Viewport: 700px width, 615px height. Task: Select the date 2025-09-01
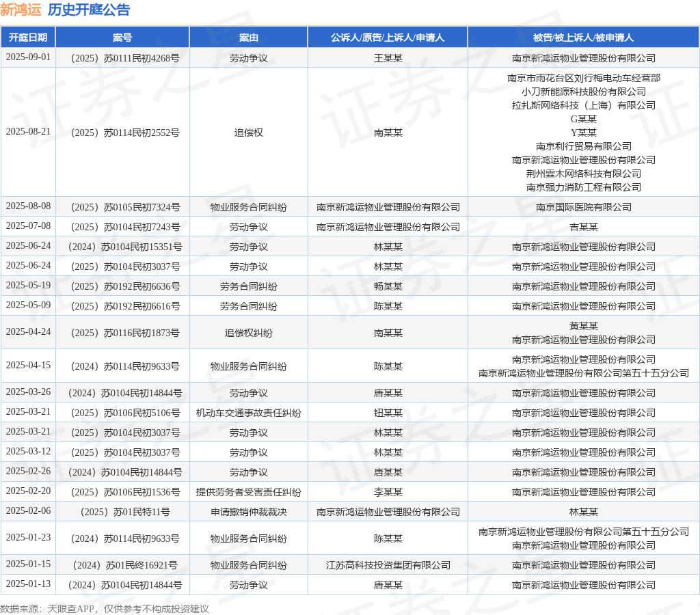point(28,57)
